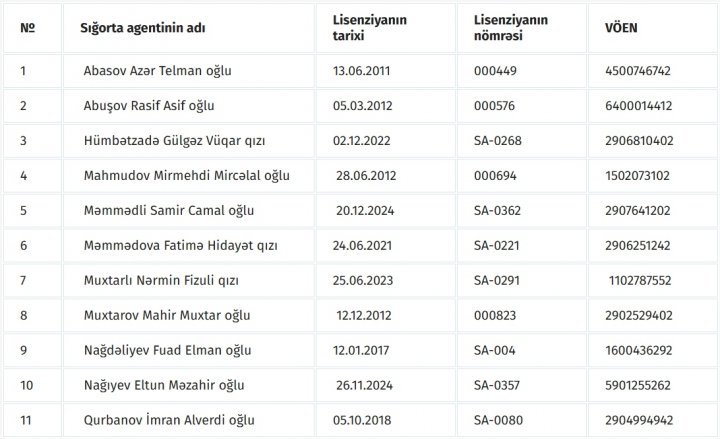Click Məmmədova Fatimə Hidayət qızı name
This screenshot has height=439, width=720.
pyautogui.click(x=180, y=246)
